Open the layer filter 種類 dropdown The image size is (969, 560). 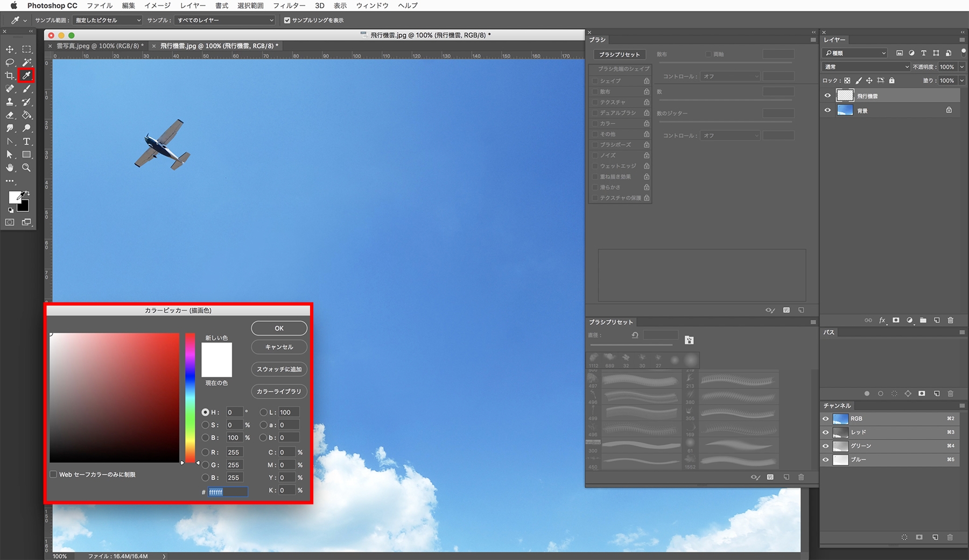point(855,53)
